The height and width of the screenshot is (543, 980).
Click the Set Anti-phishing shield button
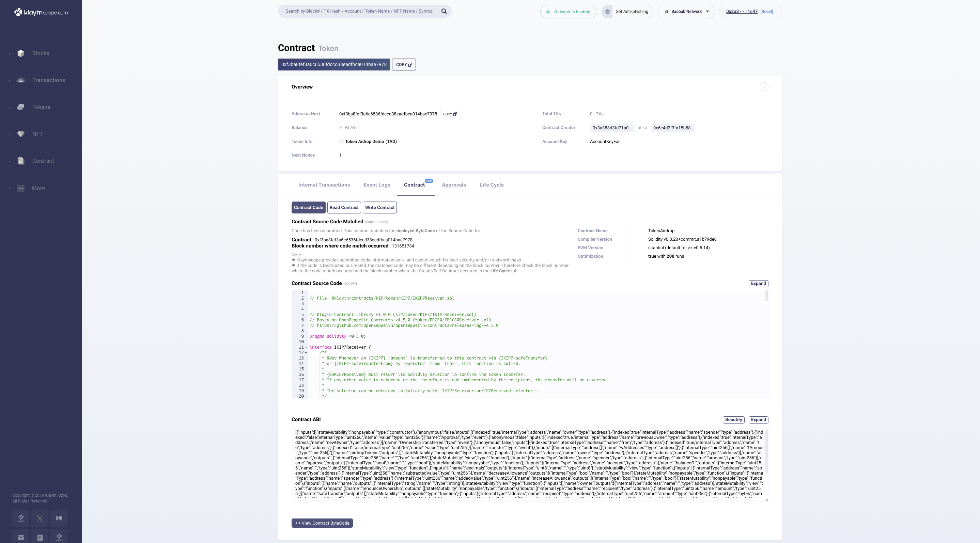tap(627, 12)
